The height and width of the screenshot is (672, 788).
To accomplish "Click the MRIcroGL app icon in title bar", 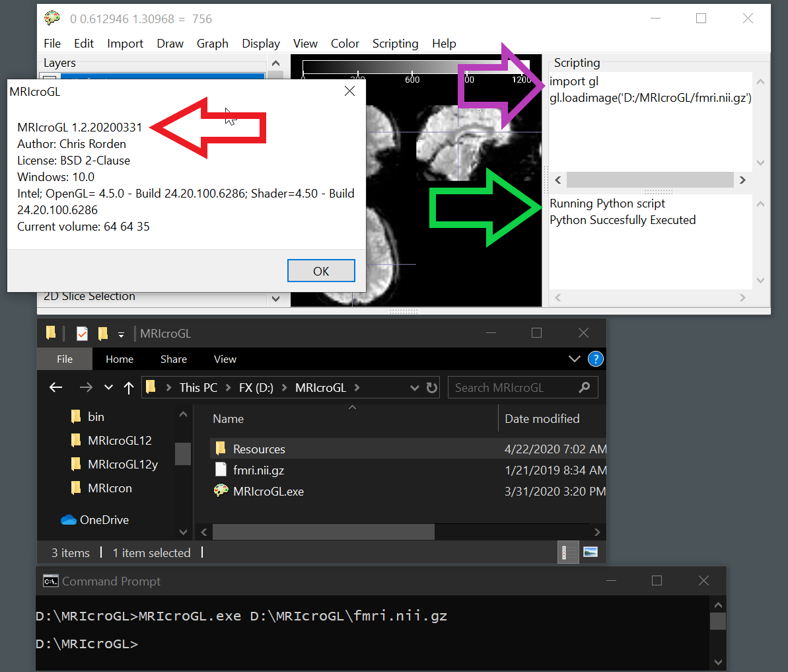I will pyautogui.click(x=52, y=19).
